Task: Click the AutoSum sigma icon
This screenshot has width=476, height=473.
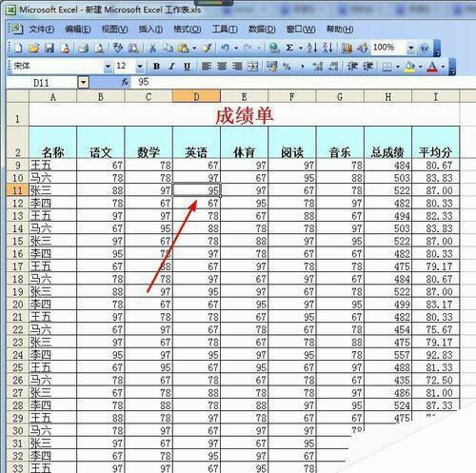Action: click(289, 48)
